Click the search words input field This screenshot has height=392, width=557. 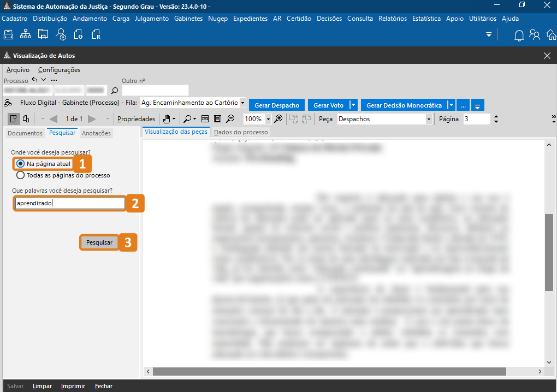pyautogui.click(x=70, y=203)
